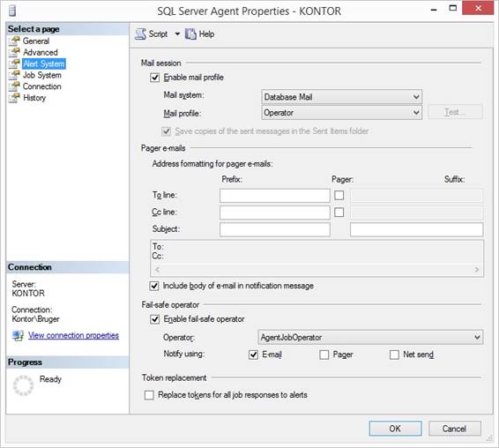Open View connection properties link

point(73,335)
